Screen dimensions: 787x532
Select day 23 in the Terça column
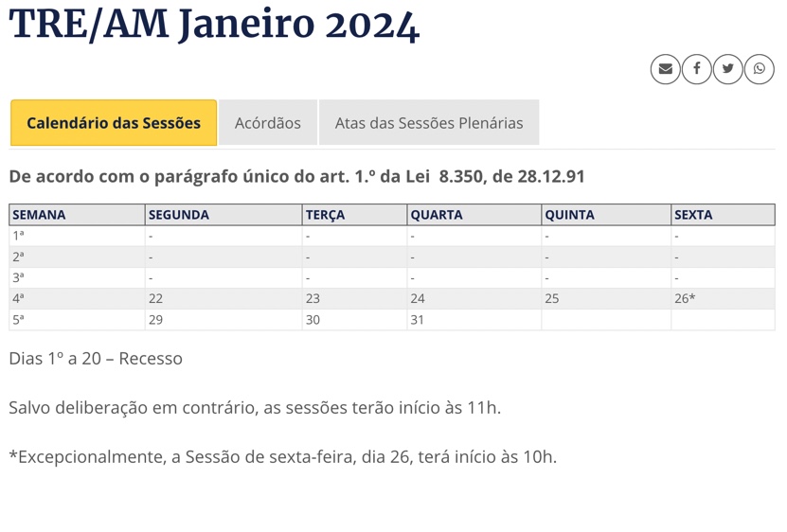[x=313, y=298]
